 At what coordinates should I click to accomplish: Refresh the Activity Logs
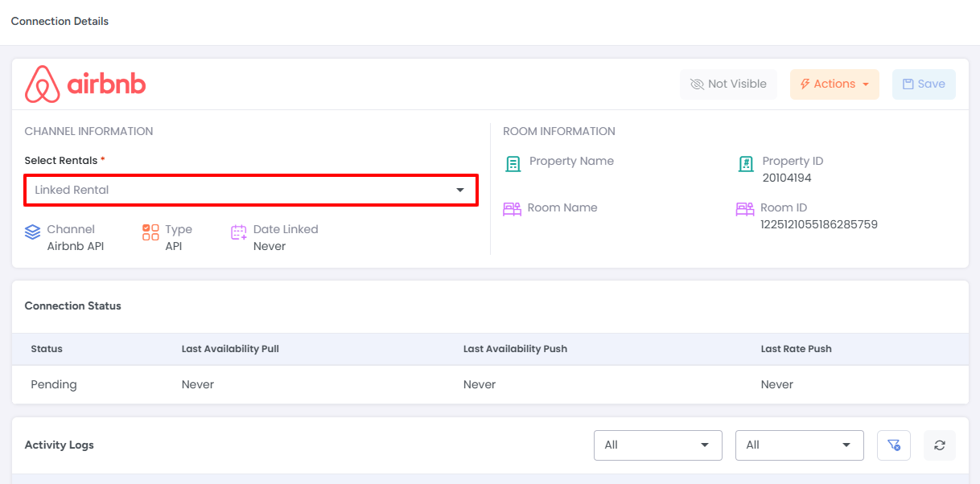939,445
